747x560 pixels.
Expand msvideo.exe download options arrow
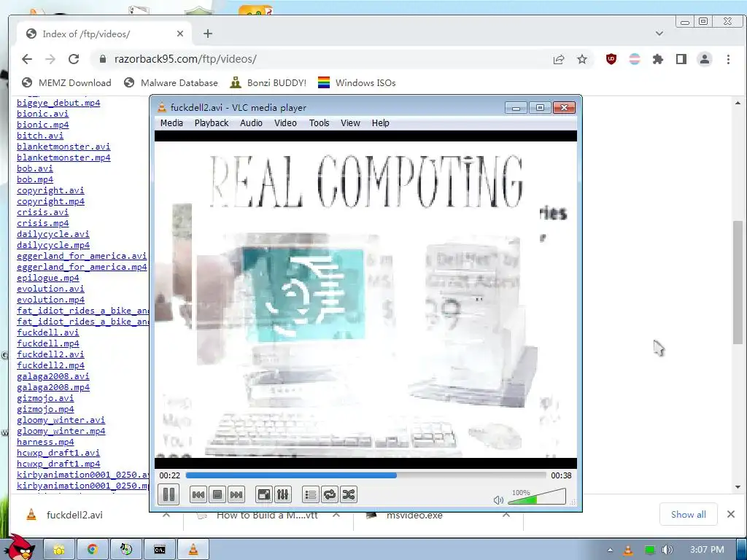[x=506, y=515]
